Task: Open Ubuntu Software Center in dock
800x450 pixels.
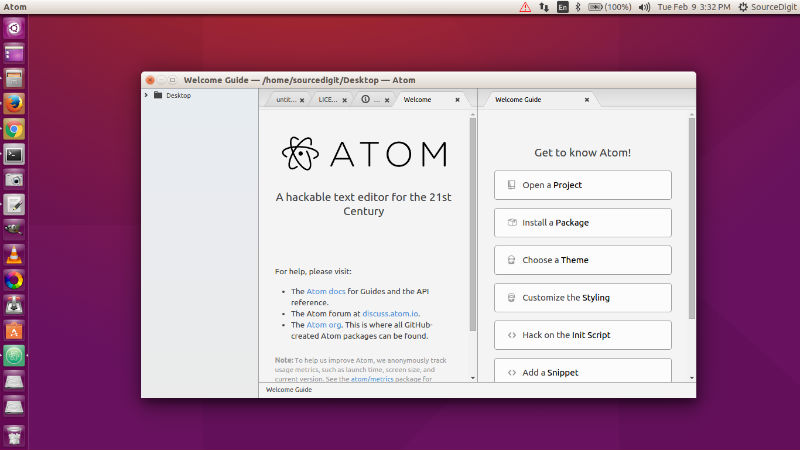Action: tap(14, 331)
